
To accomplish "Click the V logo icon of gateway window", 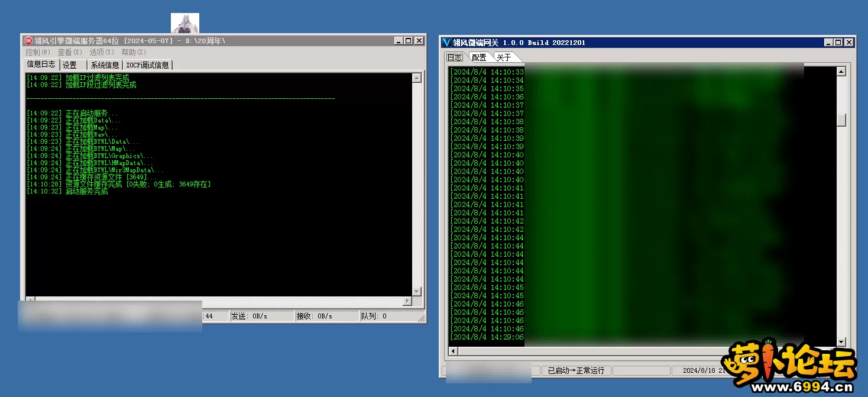I will click(446, 43).
